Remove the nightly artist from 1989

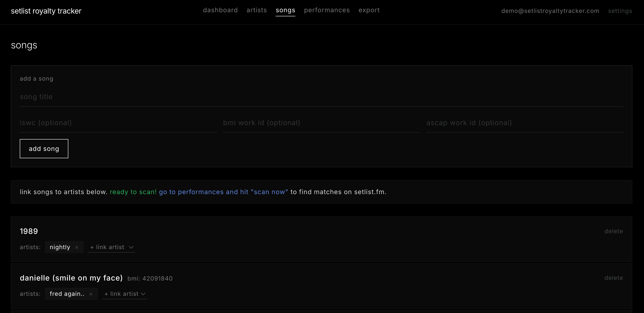[77, 247]
